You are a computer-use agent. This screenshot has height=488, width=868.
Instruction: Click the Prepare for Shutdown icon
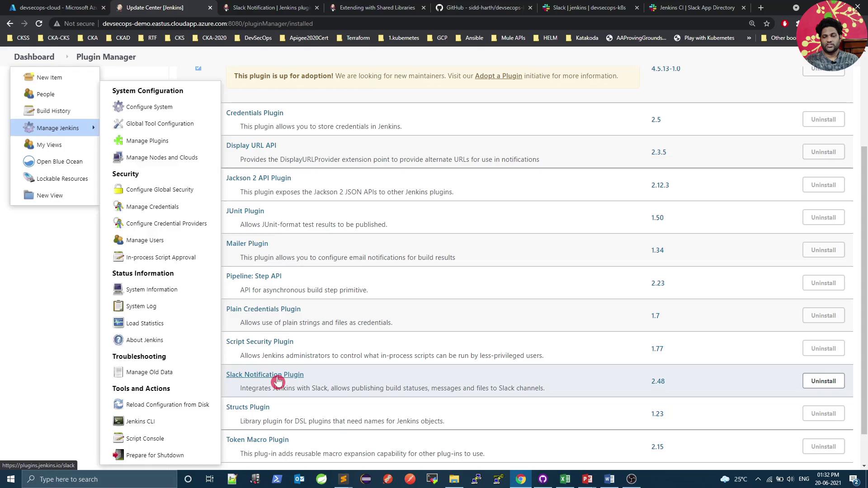pyautogui.click(x=118, y=455)
